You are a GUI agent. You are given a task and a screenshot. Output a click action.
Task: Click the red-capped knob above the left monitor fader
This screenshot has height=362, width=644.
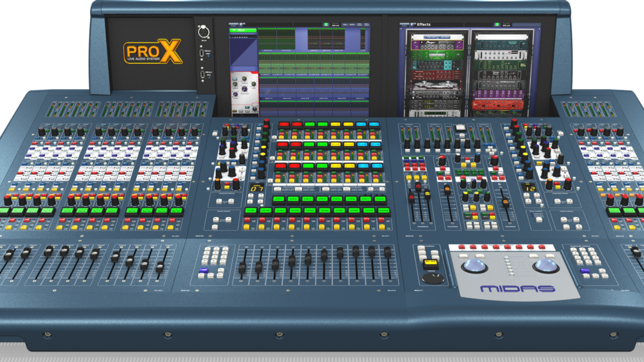point(442,160)
